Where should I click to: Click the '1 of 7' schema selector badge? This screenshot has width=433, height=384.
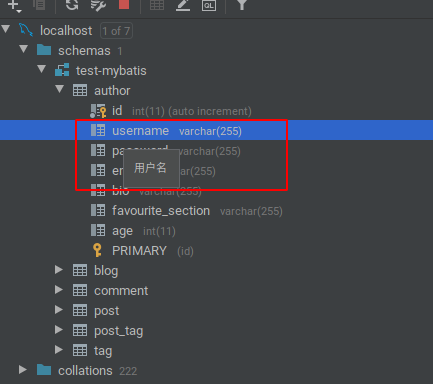pyautogui.click(x=116, y=31)
